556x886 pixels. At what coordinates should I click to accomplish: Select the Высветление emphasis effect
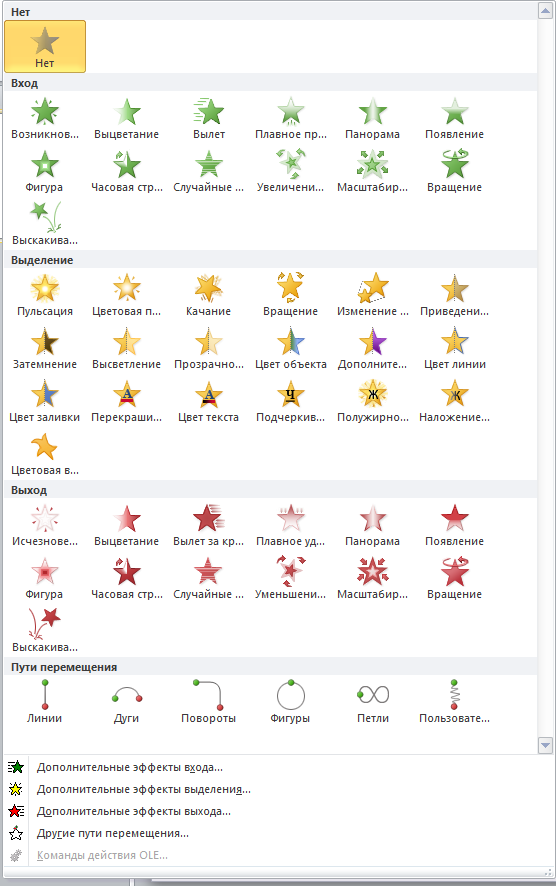click(127, 349)
